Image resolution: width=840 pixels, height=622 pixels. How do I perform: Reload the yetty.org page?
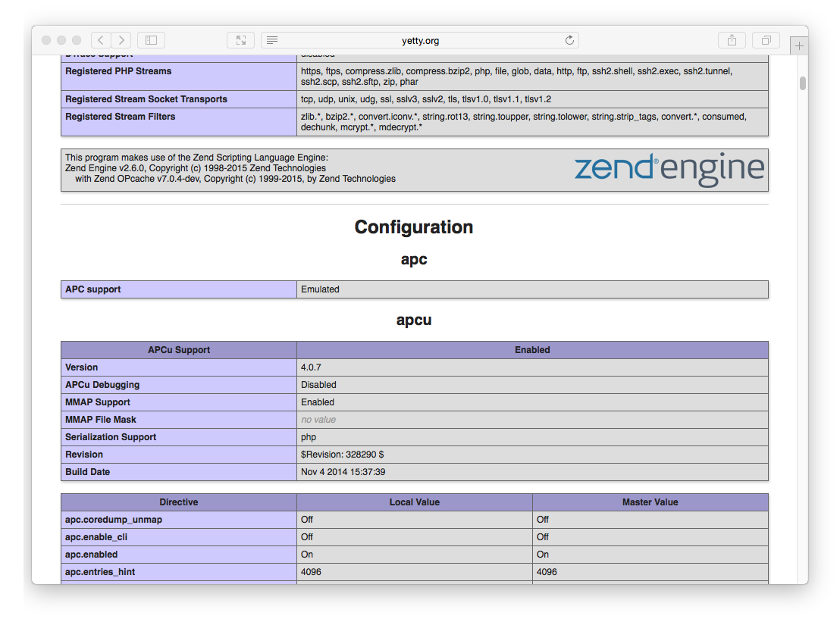coord(569,40)
